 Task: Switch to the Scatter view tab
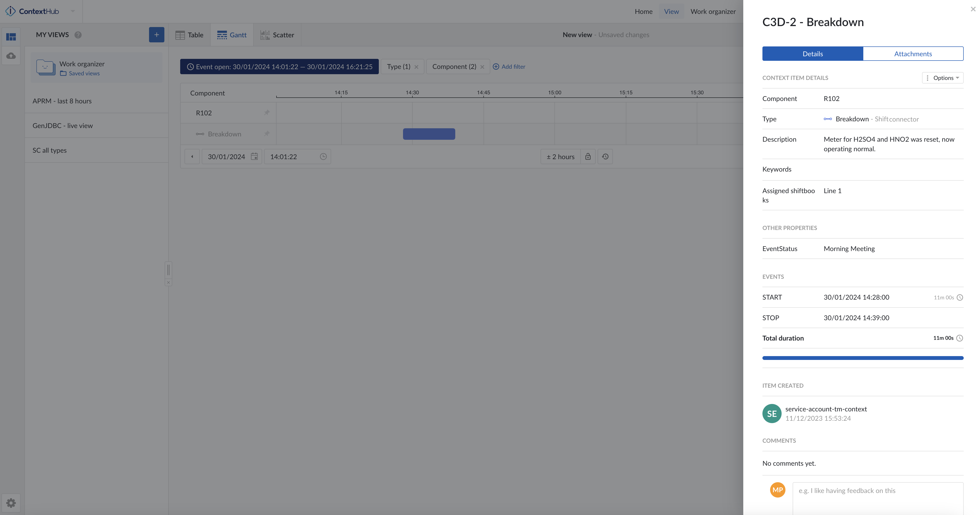point(277,35)
